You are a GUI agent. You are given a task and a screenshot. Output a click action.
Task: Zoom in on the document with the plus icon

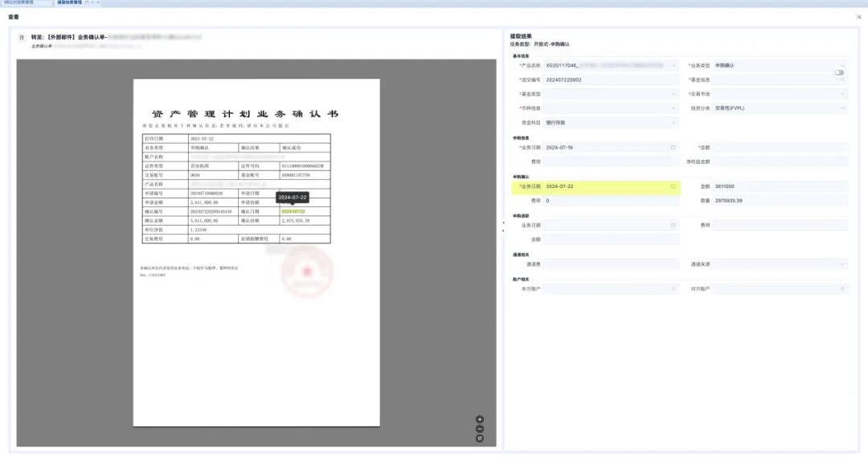click(480, 419)
